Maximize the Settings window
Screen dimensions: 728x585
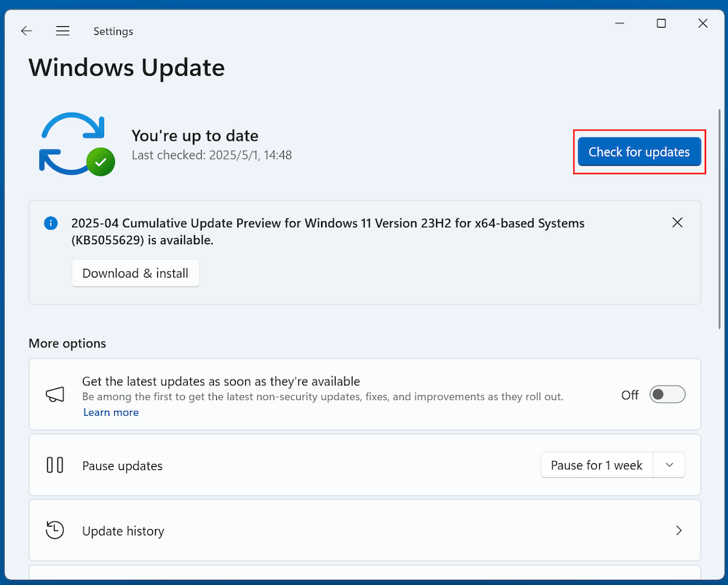(x=661, y=23)
